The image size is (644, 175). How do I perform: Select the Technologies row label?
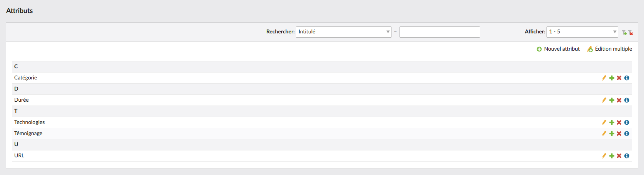click(30, 122)
